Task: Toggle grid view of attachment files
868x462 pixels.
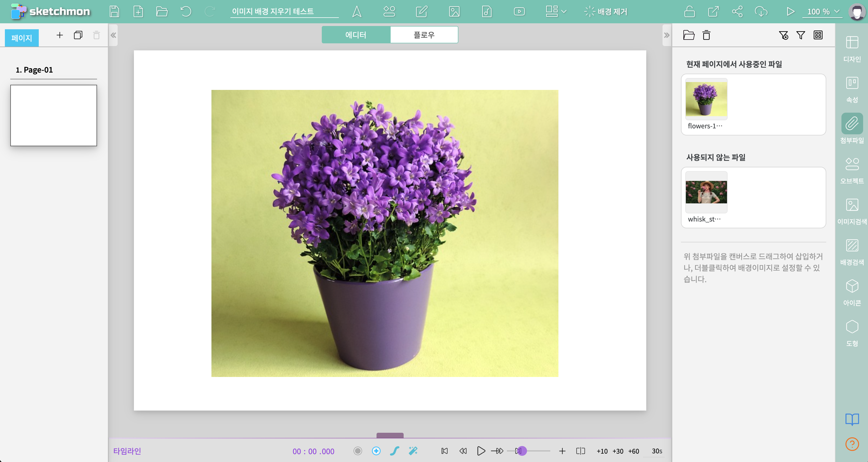Action: (818, 35)
